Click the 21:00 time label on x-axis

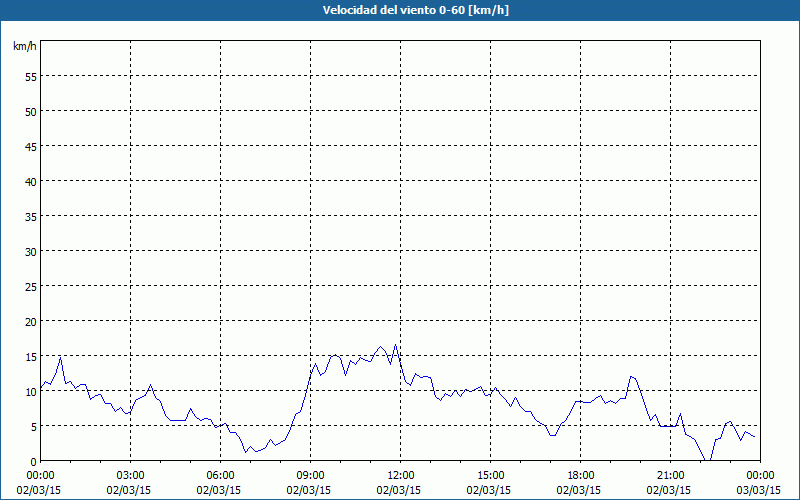tap(670, 476)
